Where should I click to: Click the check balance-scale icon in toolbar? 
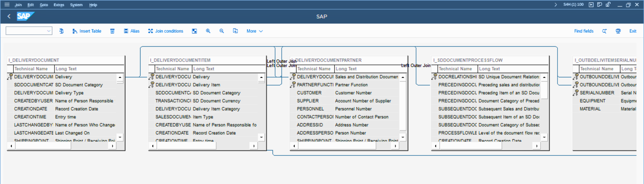(61, 31)
